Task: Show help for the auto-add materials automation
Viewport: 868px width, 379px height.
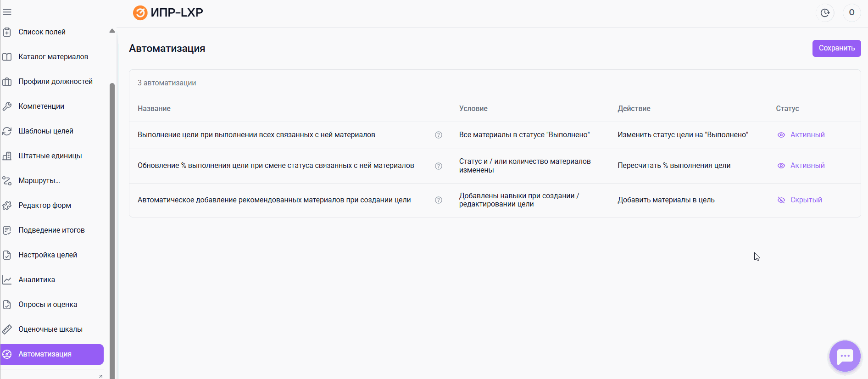Action: pos(439,200)
